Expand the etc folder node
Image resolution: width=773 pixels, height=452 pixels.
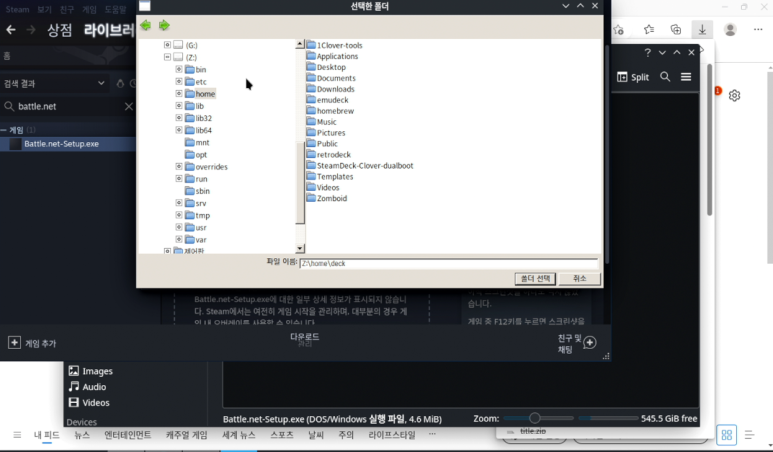coord(179,81)
